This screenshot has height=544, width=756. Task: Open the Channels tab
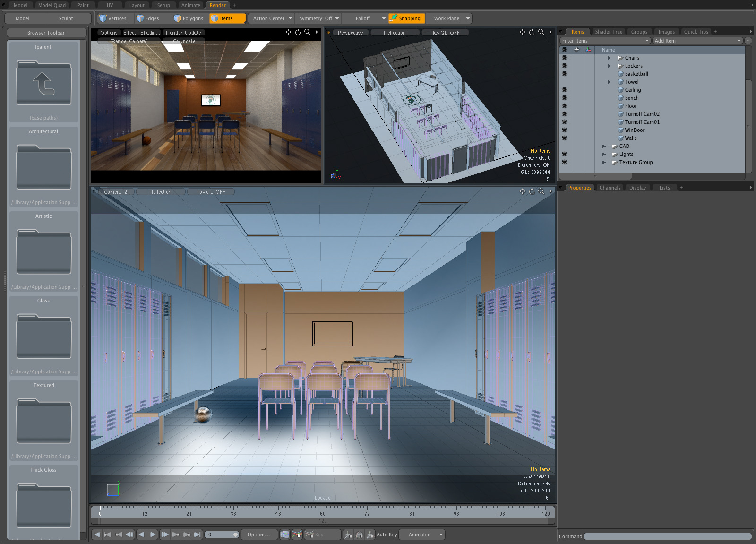point(610,188)
